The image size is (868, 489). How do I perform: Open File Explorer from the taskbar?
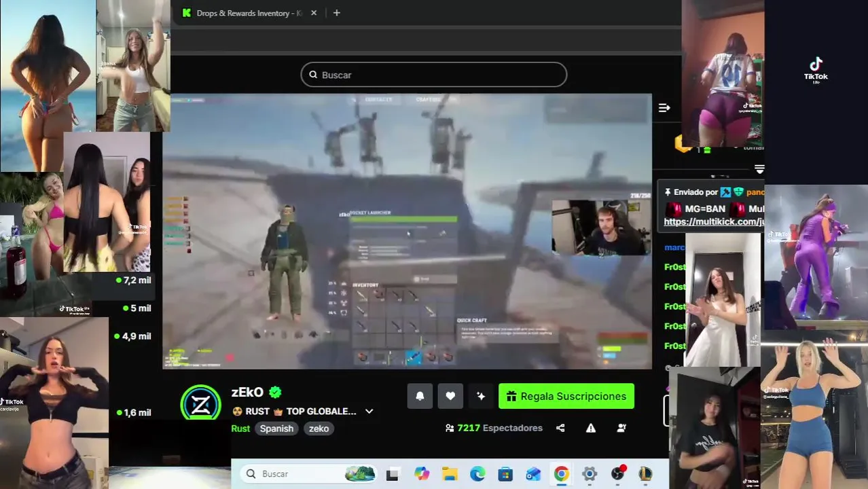tap(450, 474)
